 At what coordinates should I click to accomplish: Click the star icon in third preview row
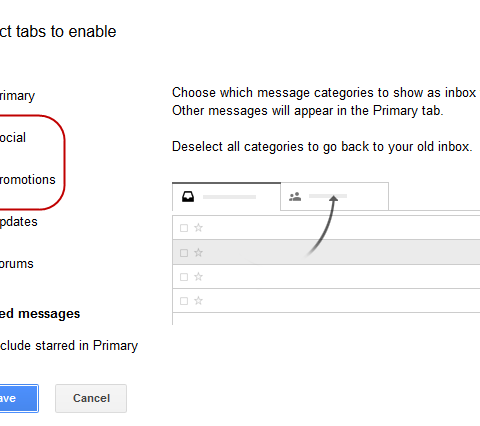(x=198, y=277)
